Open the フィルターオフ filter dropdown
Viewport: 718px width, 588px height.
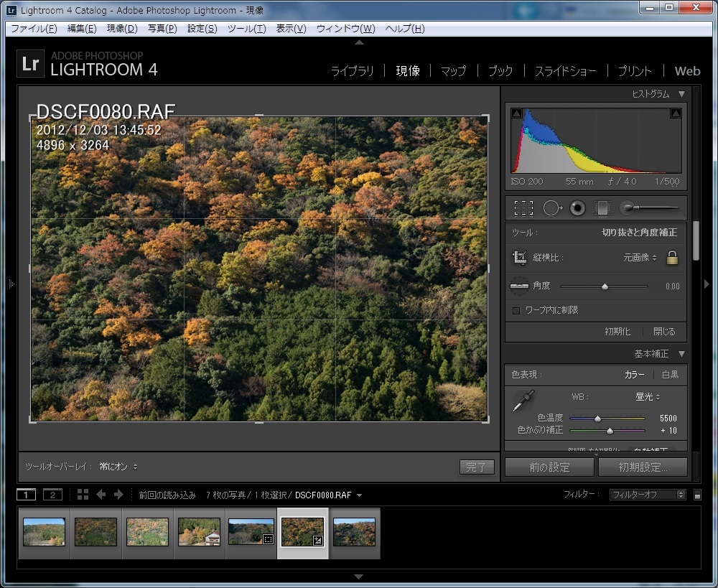648,495
